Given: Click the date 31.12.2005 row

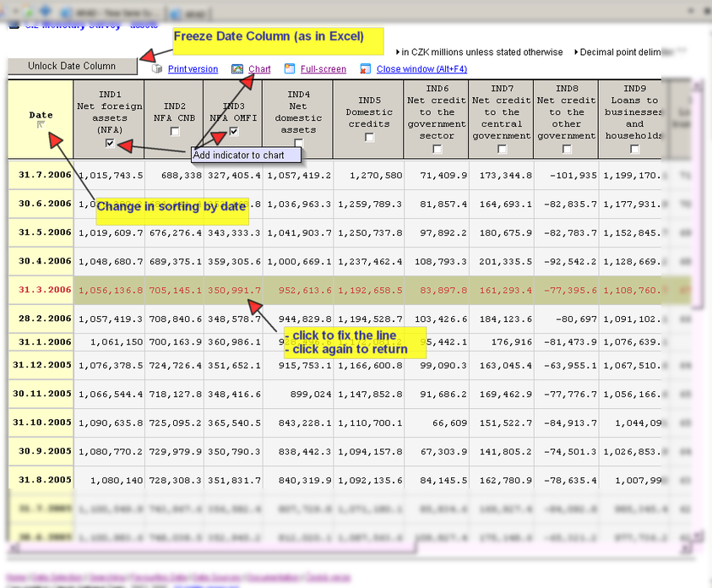Looking at the screenshot, I should (42, 365).
